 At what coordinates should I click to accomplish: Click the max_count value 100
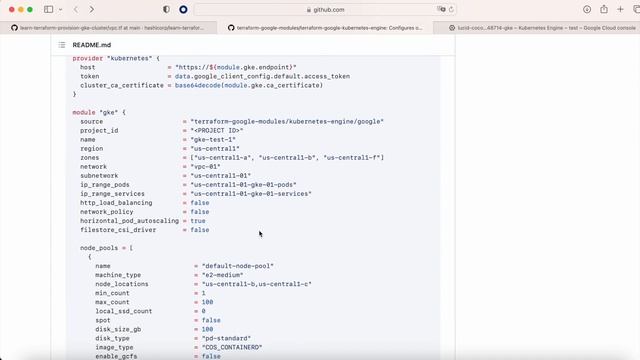207,302
